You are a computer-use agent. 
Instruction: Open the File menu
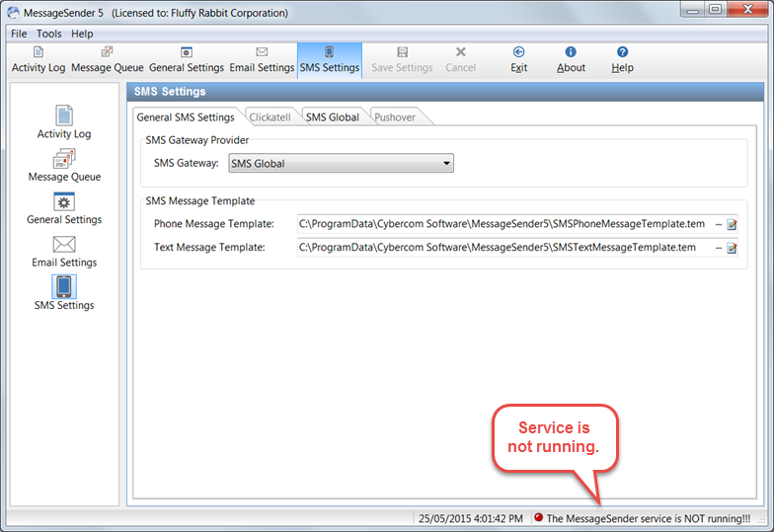19,34
